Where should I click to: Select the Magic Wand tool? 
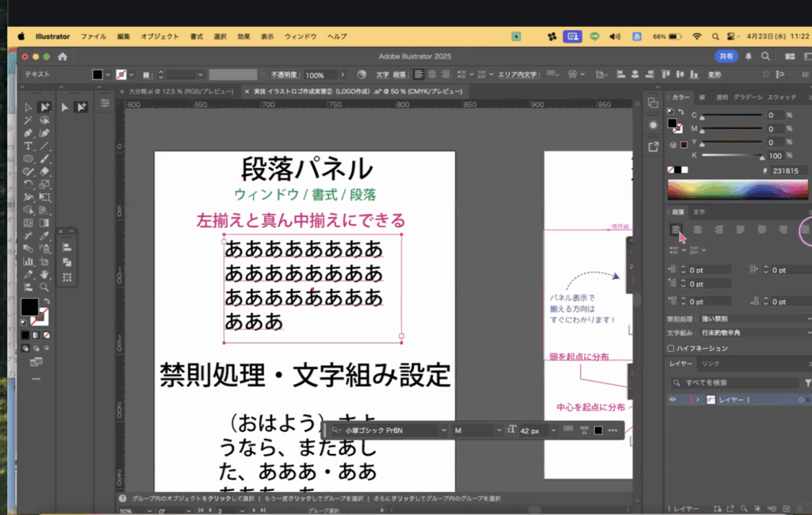28,120
